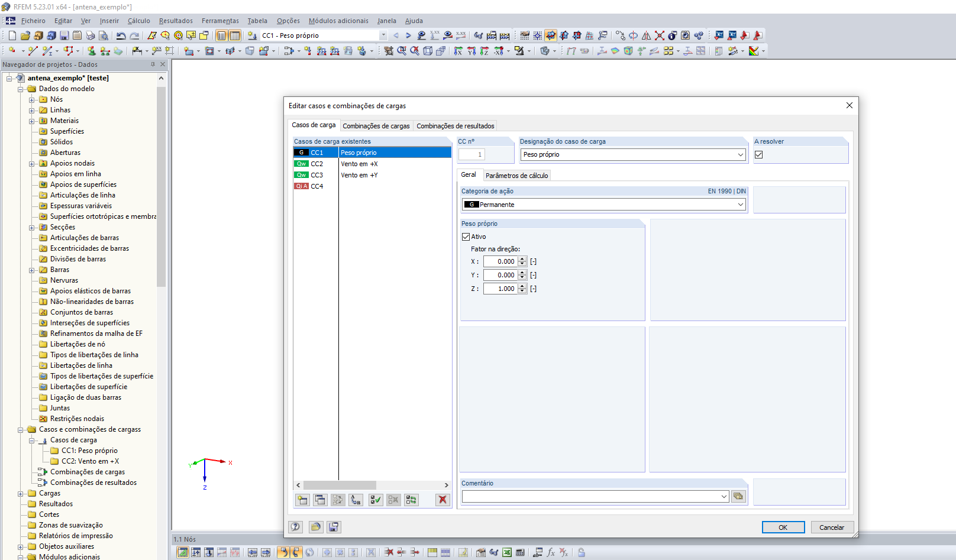
Task: Click the renumber load case A-B icon
Action: coord(356,500)
